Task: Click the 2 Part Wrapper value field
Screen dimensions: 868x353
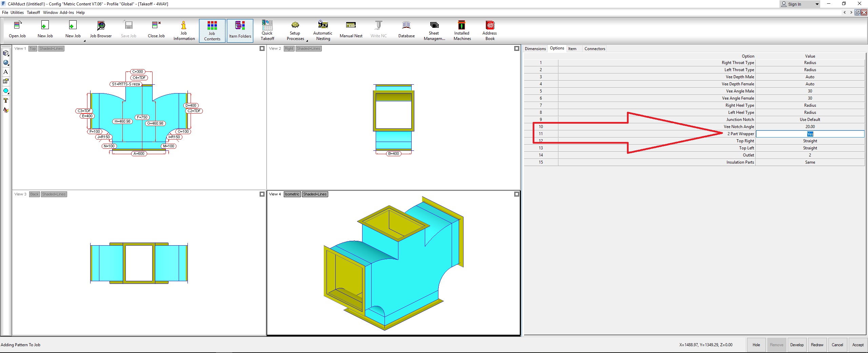Action: (810, 134)
